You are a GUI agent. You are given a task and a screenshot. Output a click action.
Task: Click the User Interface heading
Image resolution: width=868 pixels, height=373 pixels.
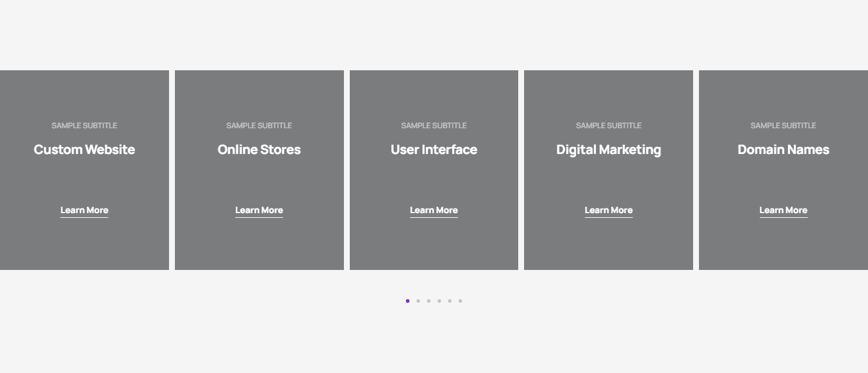tap(434, 150)
